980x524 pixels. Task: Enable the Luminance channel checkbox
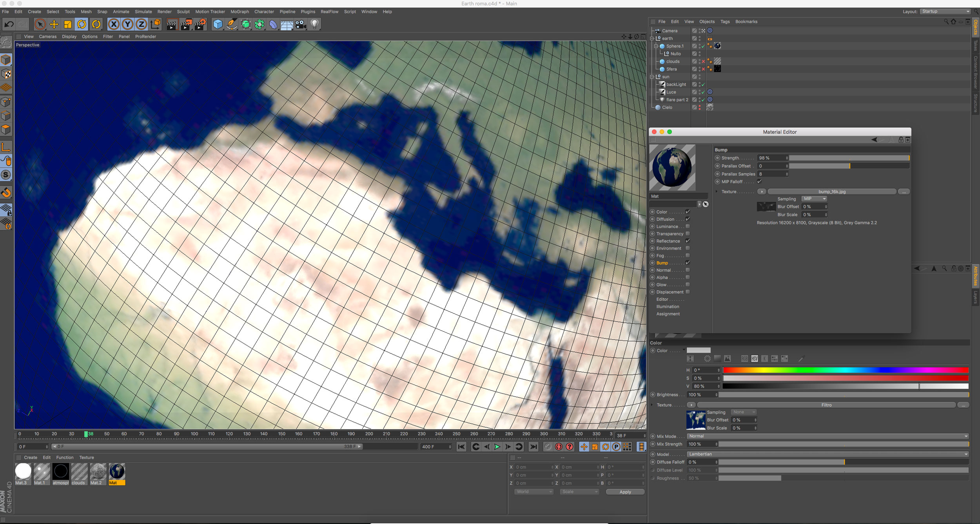(x=688, y=226)
